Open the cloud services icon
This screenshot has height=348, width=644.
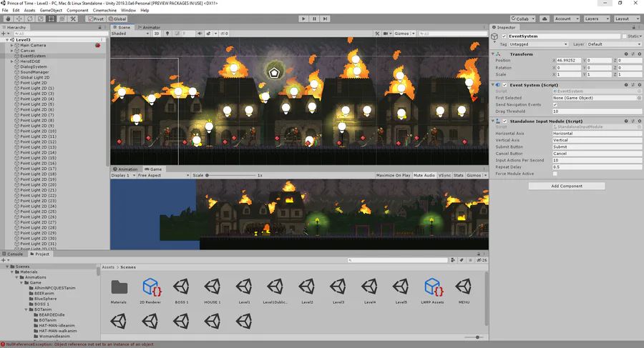[x=545, y=19]
